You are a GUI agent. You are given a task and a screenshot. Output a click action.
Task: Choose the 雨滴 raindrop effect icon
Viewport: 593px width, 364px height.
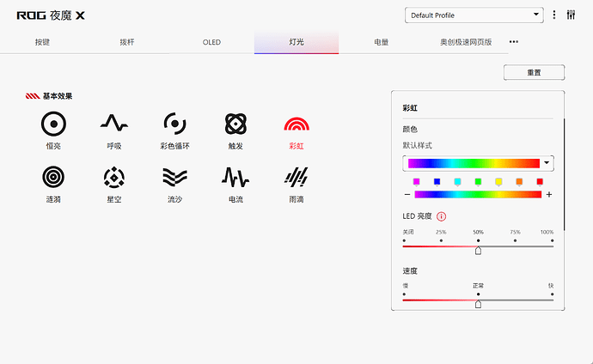point(296,177)
